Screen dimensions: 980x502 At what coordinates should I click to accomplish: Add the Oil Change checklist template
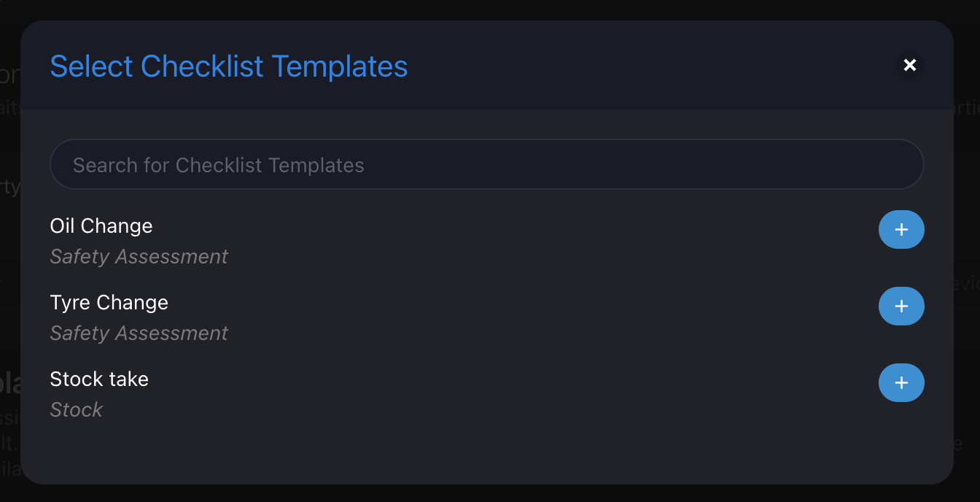[901, 230]
